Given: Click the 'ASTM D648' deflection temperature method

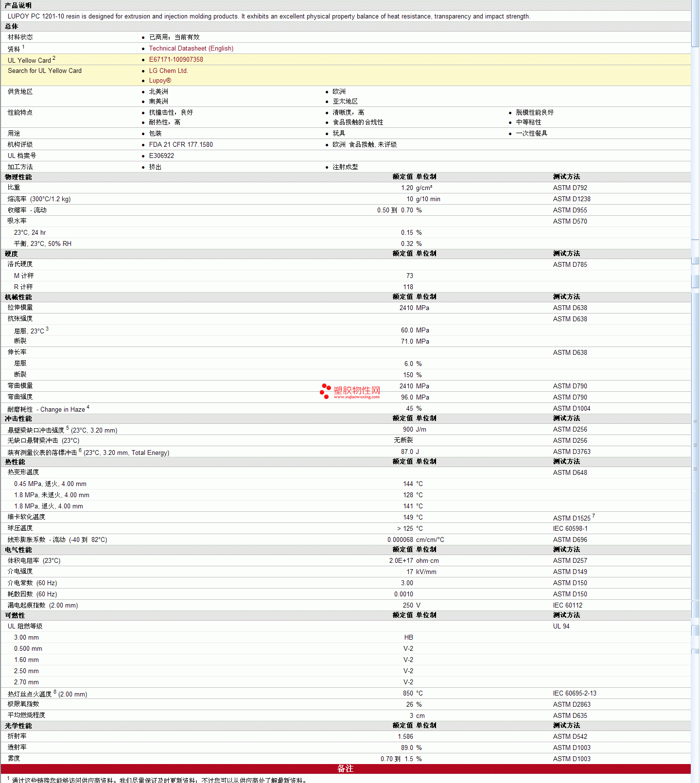Looking at the screenshot, I should (x=570, y=473).
